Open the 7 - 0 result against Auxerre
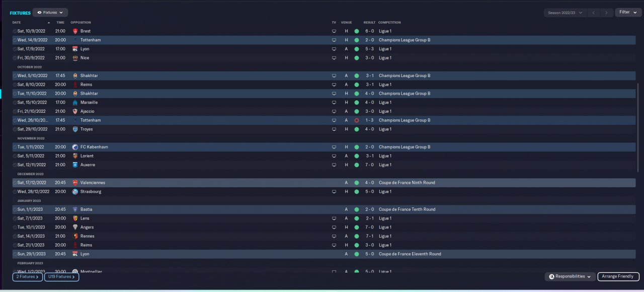 (x=370, y=165)
